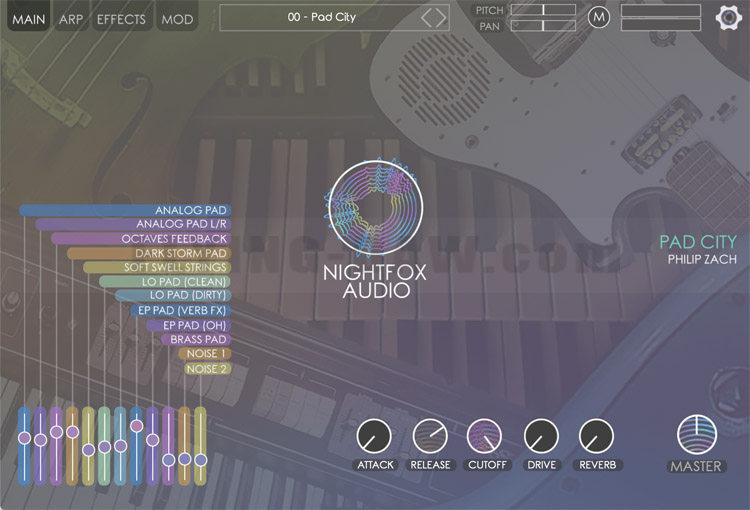Click the DARK STORM PAD fader handle
750x510 pixels.
(x=73, y=432)
